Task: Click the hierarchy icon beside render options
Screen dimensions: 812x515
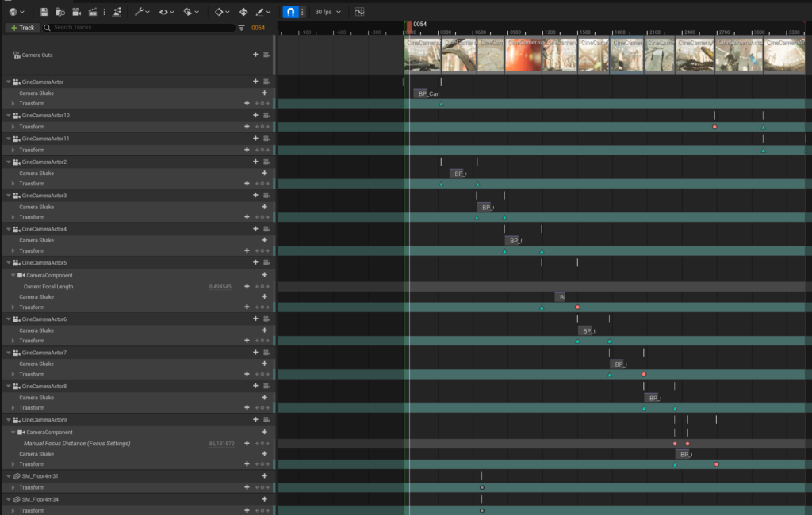Action: (117, 11)
